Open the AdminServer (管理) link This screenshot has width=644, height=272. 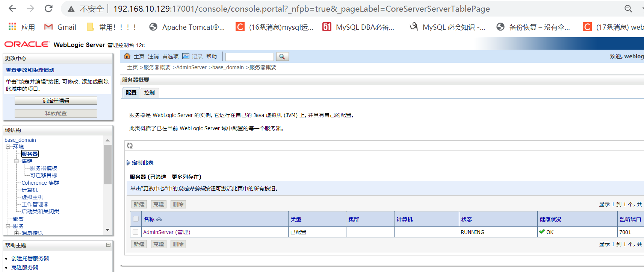[x=166, y=232]
